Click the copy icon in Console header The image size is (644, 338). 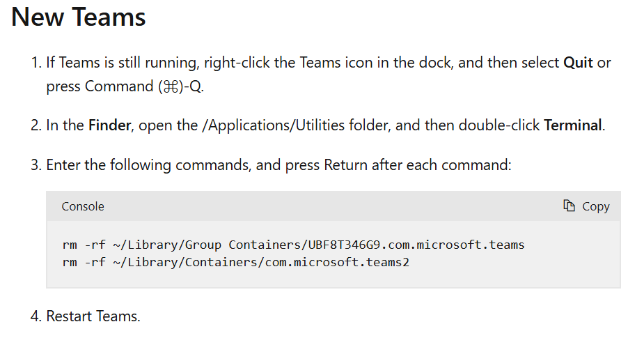click(569, 206)
